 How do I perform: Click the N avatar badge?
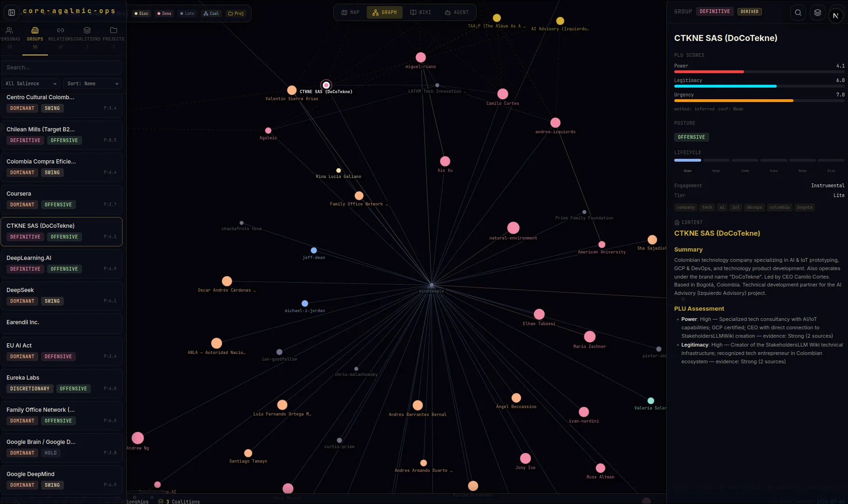click(836, 15)
